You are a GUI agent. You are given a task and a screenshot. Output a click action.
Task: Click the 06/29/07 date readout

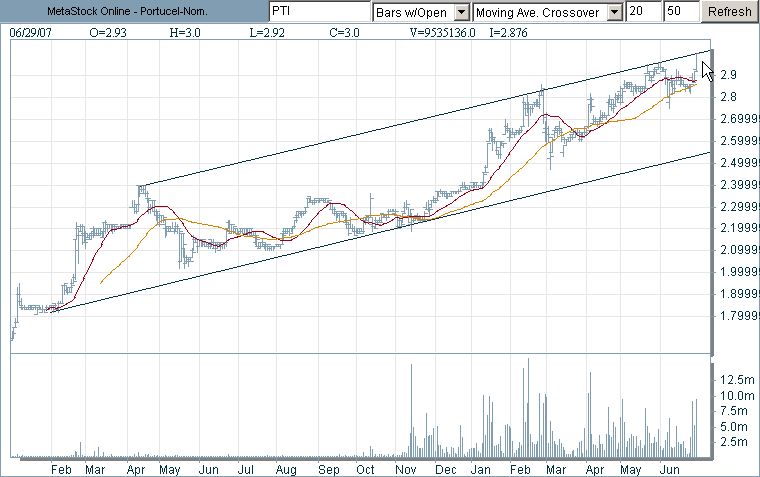[x=30, y=33]
